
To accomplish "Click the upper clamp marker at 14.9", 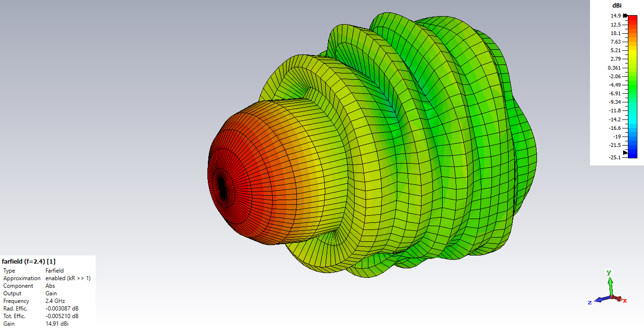I will click(626, 16).
